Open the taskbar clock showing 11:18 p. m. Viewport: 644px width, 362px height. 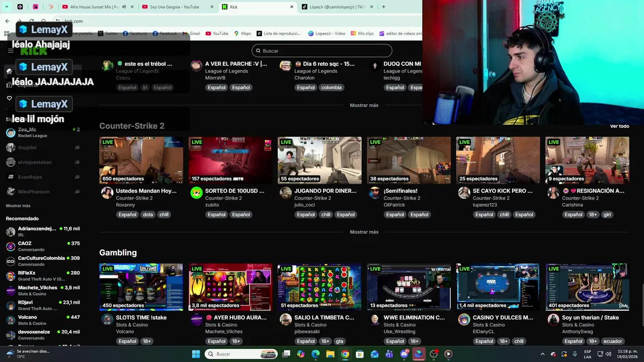click(626, 354)
